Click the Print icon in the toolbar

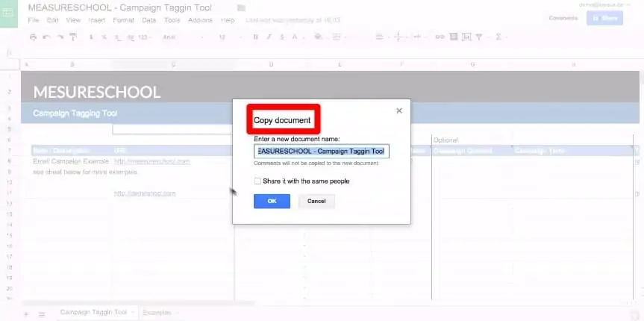(34, 37)
